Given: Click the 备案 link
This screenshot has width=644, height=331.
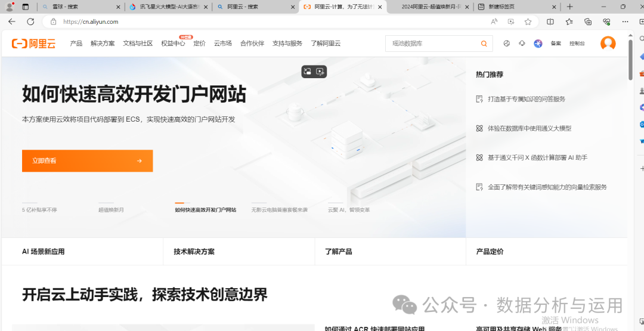Looking at the screenshot, I should pos(556,44).
